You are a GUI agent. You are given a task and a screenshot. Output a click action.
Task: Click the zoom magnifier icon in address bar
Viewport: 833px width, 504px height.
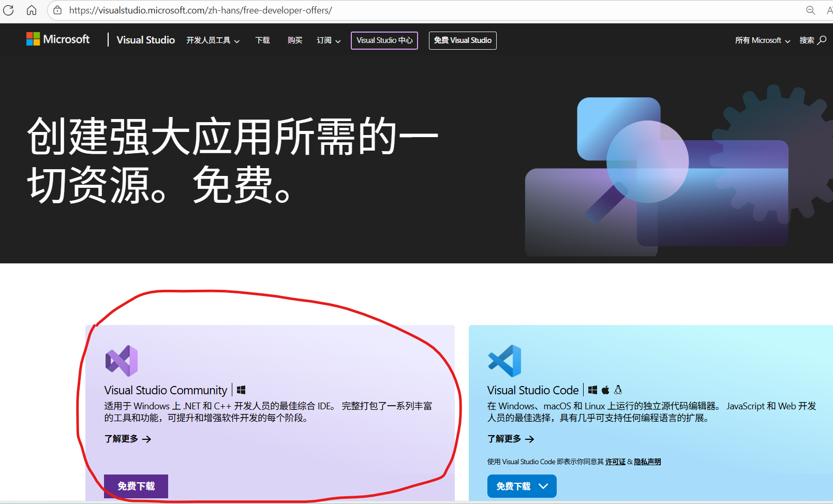pos(810,10)
